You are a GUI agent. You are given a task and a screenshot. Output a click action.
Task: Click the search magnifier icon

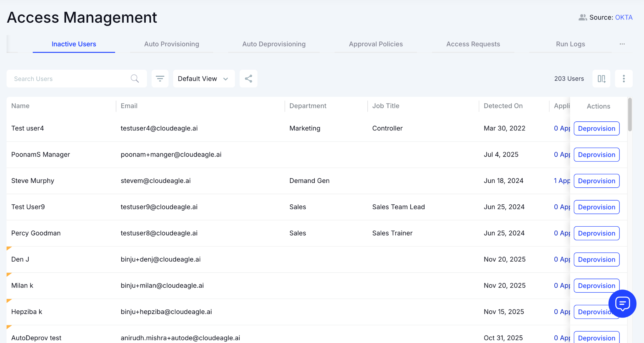[x=135, y=79]
